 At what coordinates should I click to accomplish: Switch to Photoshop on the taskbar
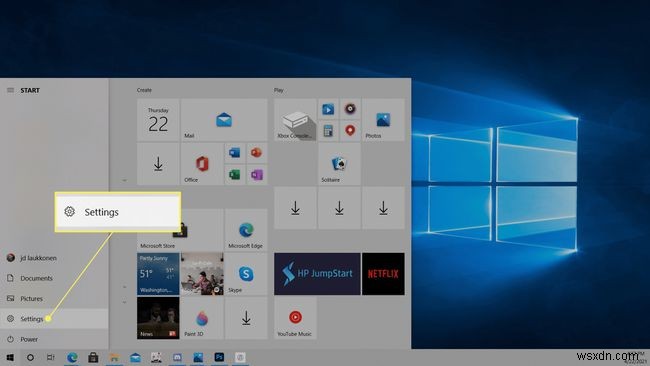219,357
